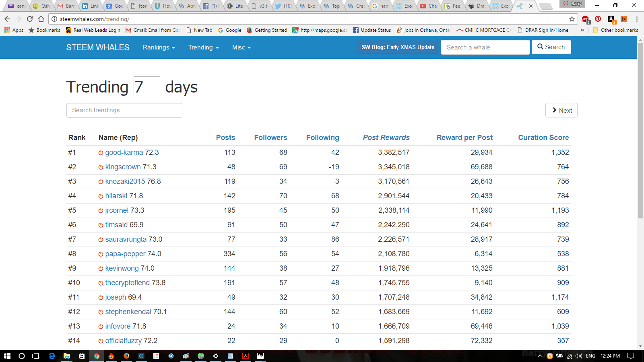
Task: Open the knozaki2015 profile link
Action: [x=125, y=181]
